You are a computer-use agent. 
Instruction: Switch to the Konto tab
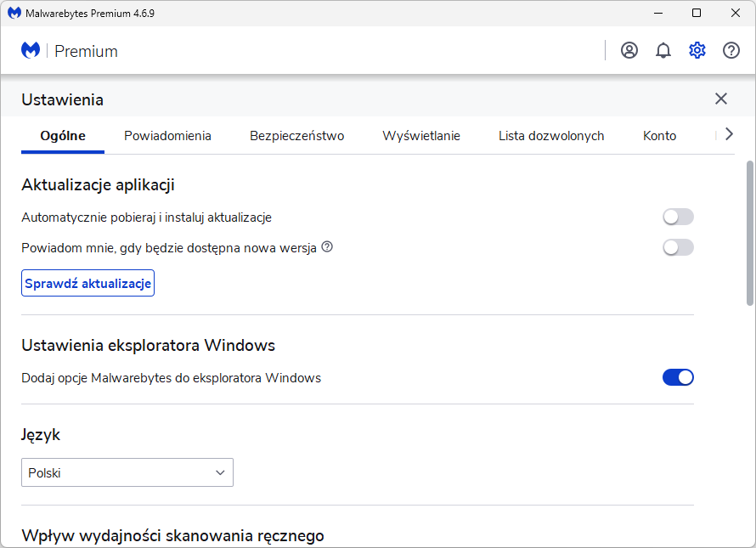[659, 136]
